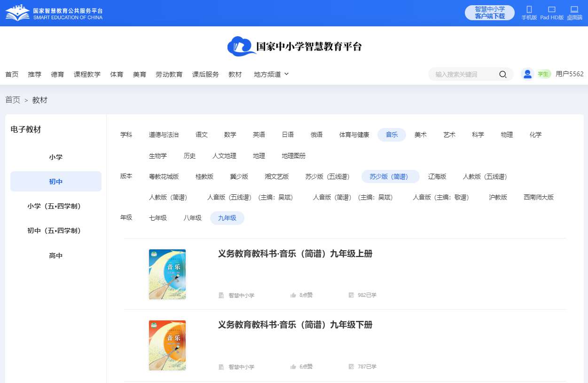
Task: Click the user avatar icon
Action: [527, 74]
